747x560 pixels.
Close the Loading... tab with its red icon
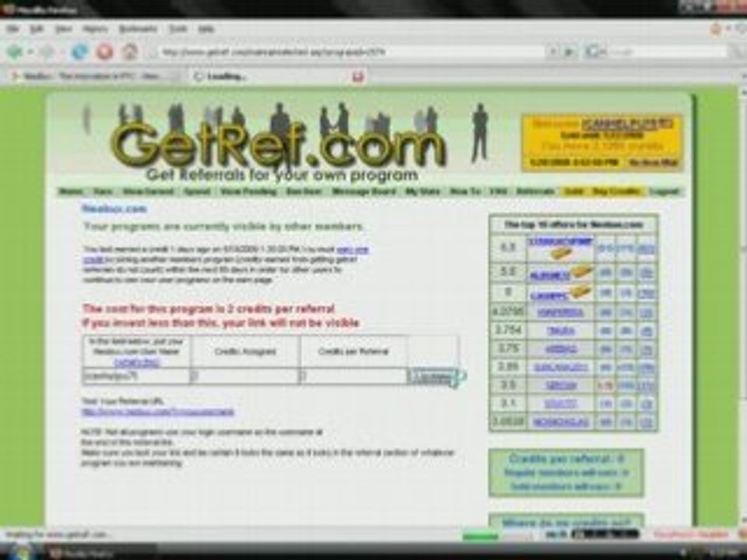click(x=358, y=76)
